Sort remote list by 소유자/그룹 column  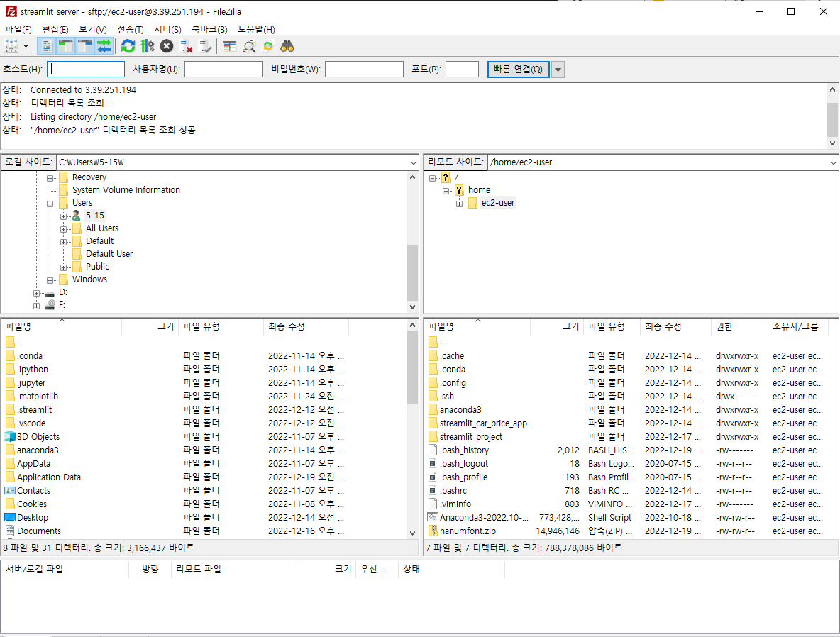pyautogui.click(x=797, y=326)
